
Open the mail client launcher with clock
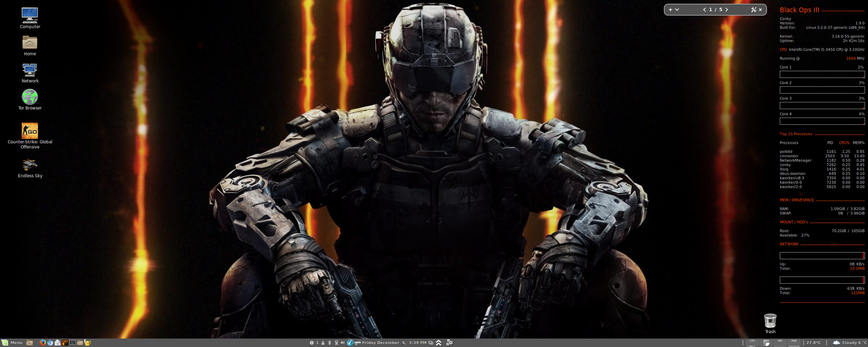tap(58, 343)
